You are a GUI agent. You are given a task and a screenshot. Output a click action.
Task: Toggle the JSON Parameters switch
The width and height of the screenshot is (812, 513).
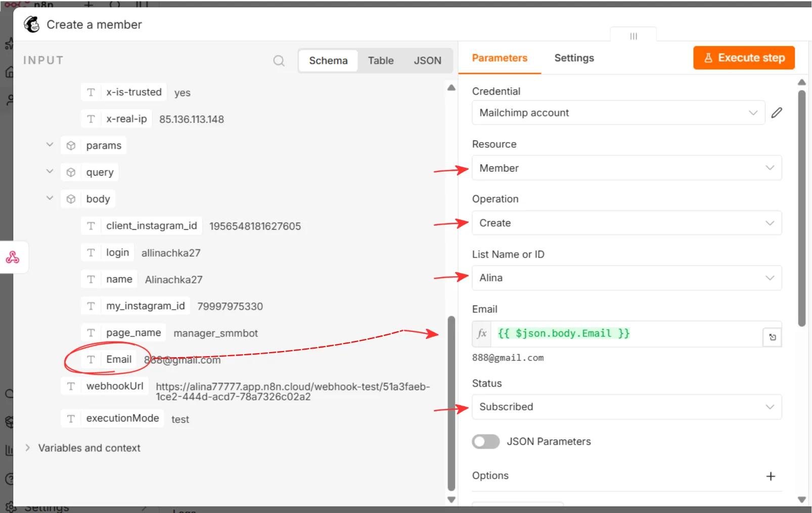click(485, 442)
